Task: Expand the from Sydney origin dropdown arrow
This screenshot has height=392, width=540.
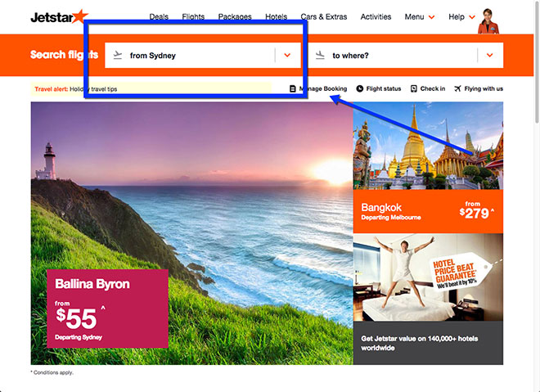Action: 287,55
